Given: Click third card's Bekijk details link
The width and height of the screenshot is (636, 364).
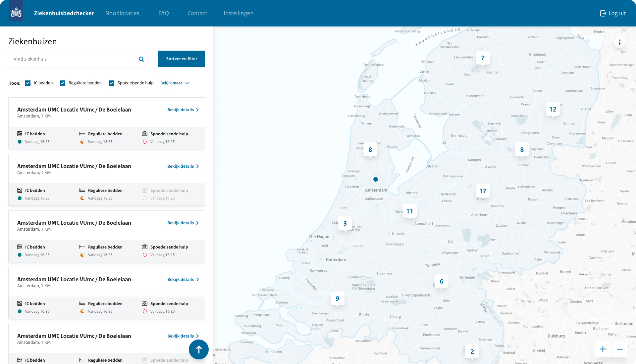Looking at the screenshot, I should 181,223.
